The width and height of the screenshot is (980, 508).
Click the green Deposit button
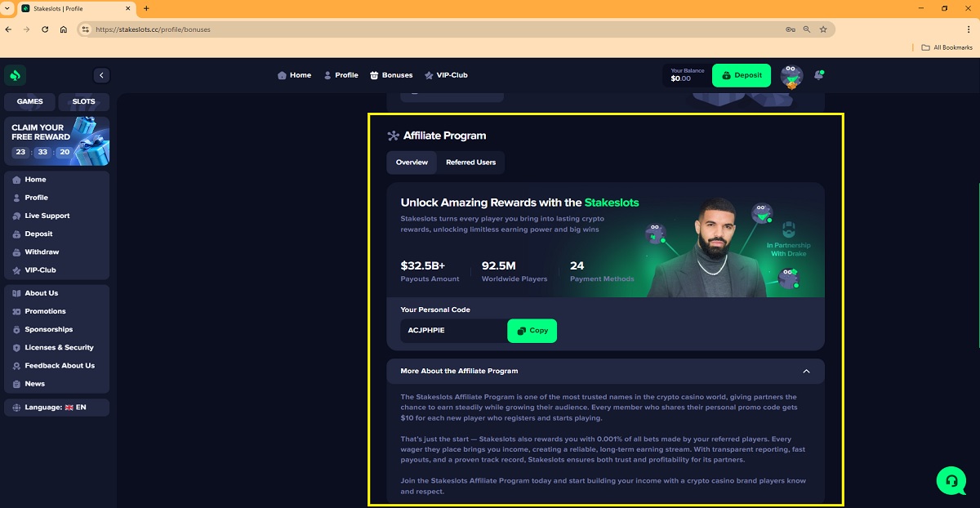tap(742, 75)
